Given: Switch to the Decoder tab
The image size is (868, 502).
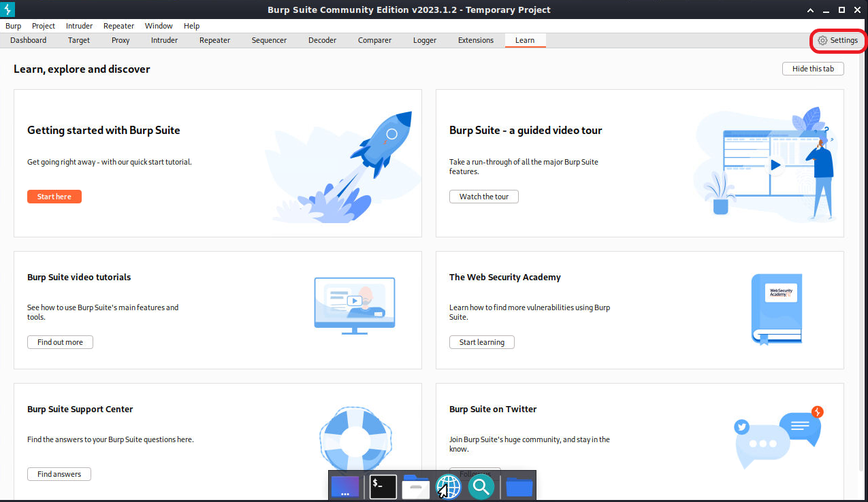Looking at the screenshot, I should (x=323, y=40).
